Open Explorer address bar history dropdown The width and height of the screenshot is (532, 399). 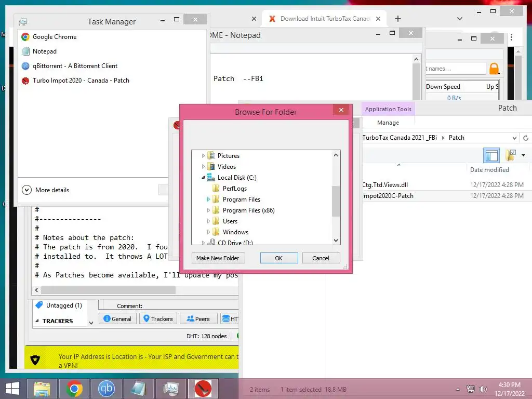click(514, 138)
